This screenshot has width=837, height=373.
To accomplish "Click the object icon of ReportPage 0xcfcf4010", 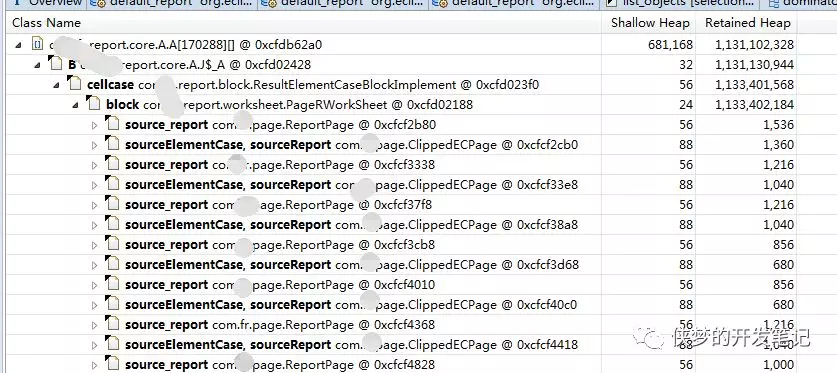I will pyautogui.click(x=112, y=284).
